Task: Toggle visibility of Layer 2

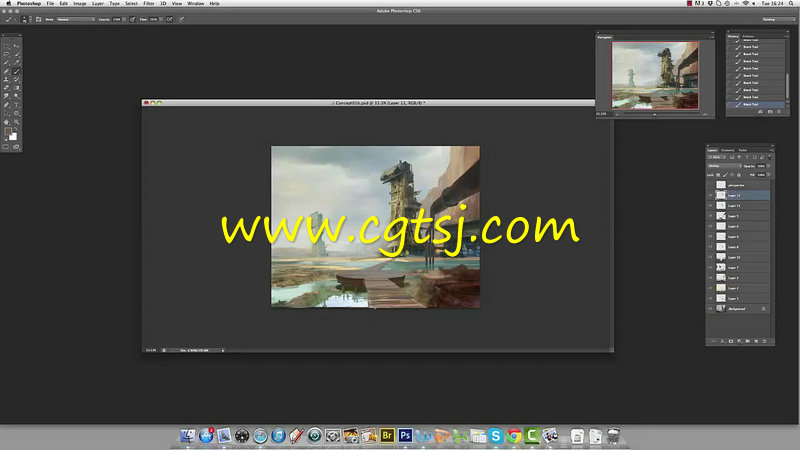Action: tap(710, 288)
